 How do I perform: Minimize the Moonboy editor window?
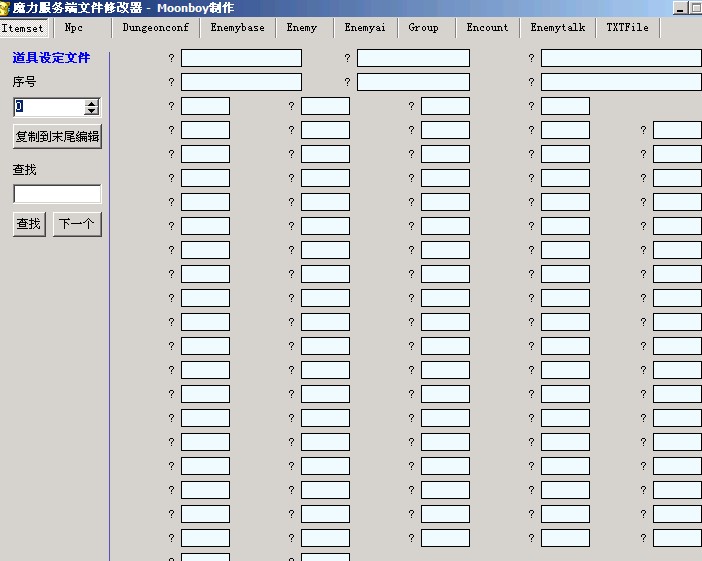click(x=681, y=7)
